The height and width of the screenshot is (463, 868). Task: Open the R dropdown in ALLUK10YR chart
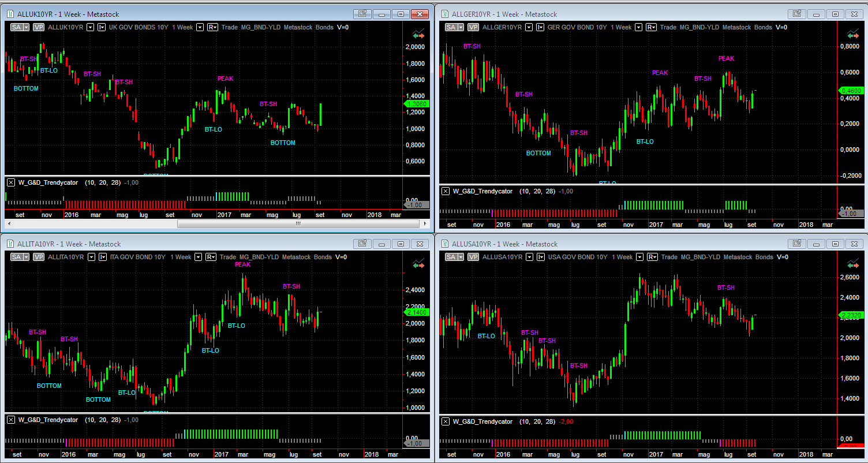point(212,27)
